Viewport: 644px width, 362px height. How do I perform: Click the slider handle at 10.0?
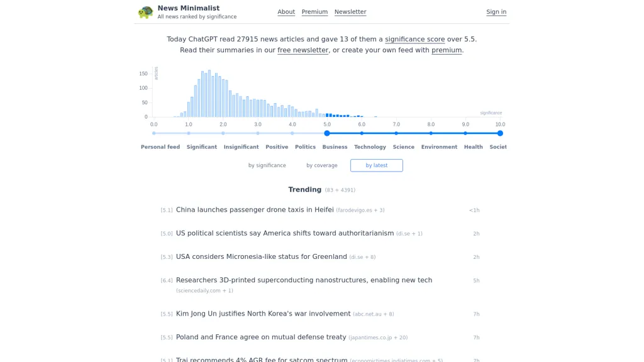tap(500, 133)
